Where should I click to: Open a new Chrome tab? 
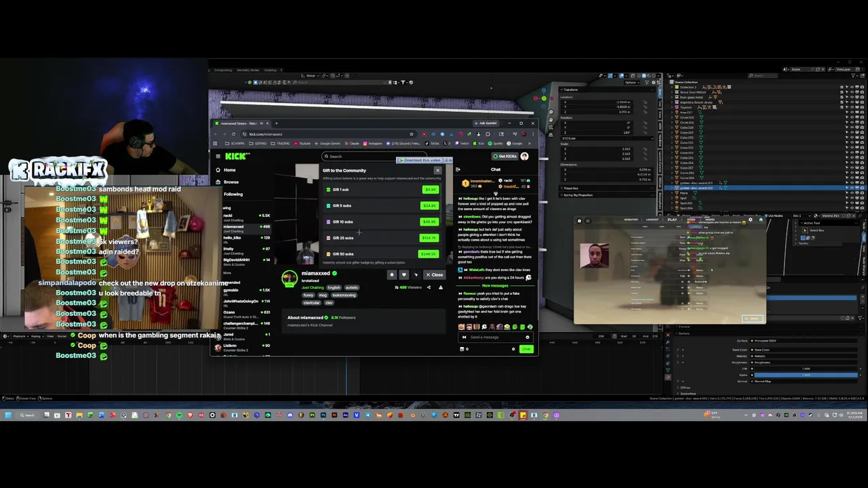point(277,123)
